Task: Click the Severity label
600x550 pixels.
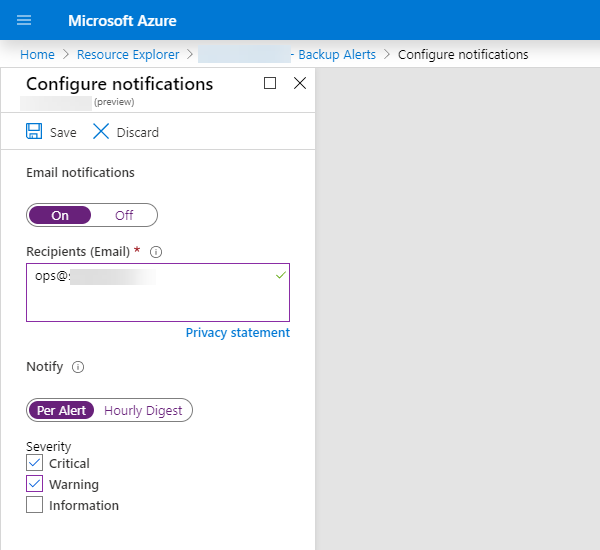Action: 49,446
